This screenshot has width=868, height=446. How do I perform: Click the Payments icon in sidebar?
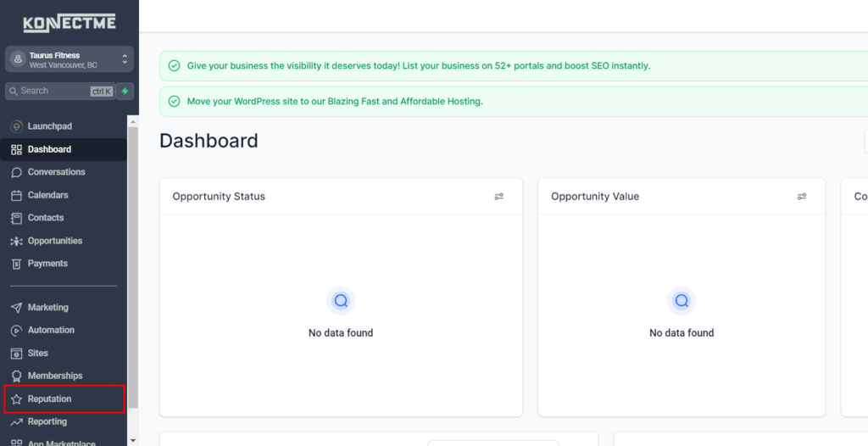click(x=16, y=264)
